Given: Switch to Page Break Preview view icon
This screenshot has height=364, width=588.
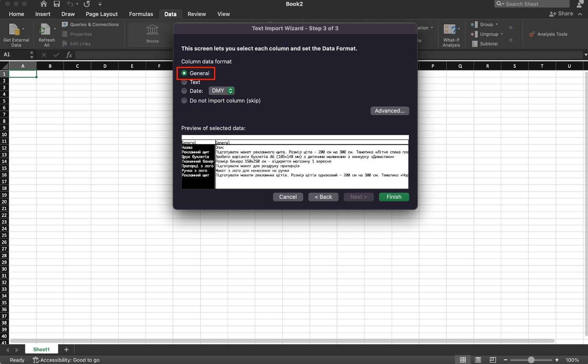Looking at the screenshot, I should [x=493, y=360].
